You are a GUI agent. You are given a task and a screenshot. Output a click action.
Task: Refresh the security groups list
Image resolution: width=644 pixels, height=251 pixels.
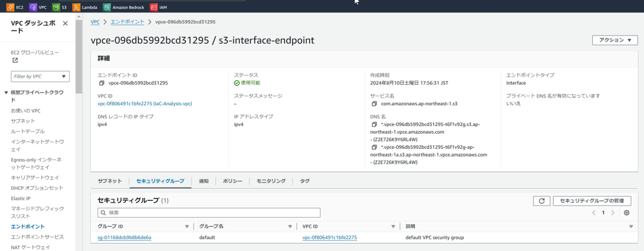[x=541, y=201]
